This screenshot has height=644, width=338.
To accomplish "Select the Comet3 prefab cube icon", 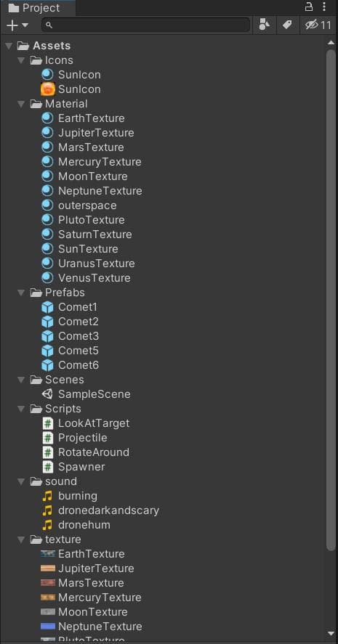I will click(48, 336).
